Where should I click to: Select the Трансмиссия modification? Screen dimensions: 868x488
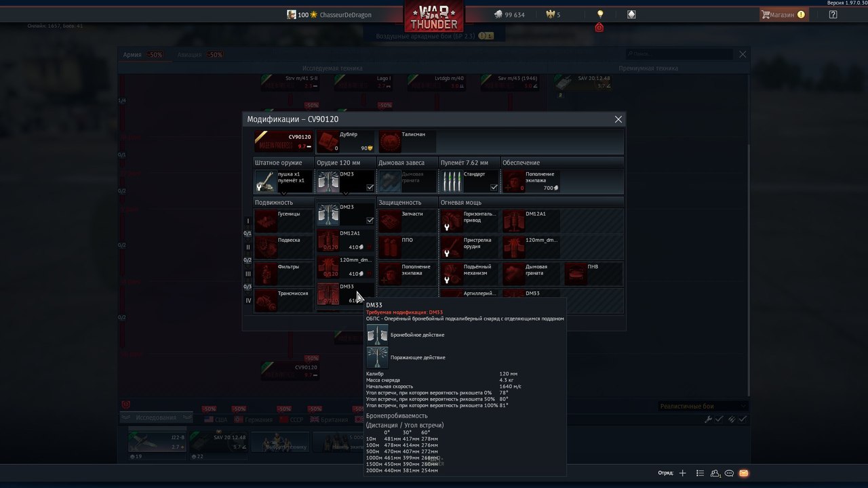283,300
